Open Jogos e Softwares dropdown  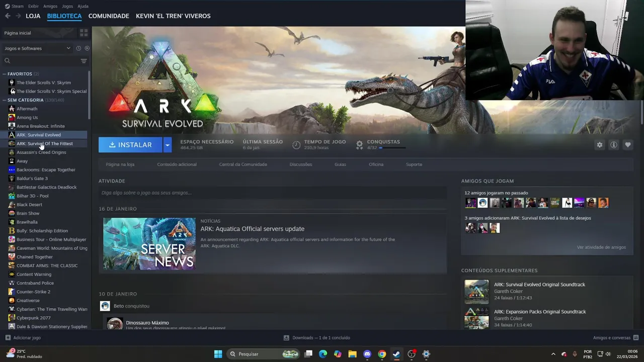click(x=37, y=48)
